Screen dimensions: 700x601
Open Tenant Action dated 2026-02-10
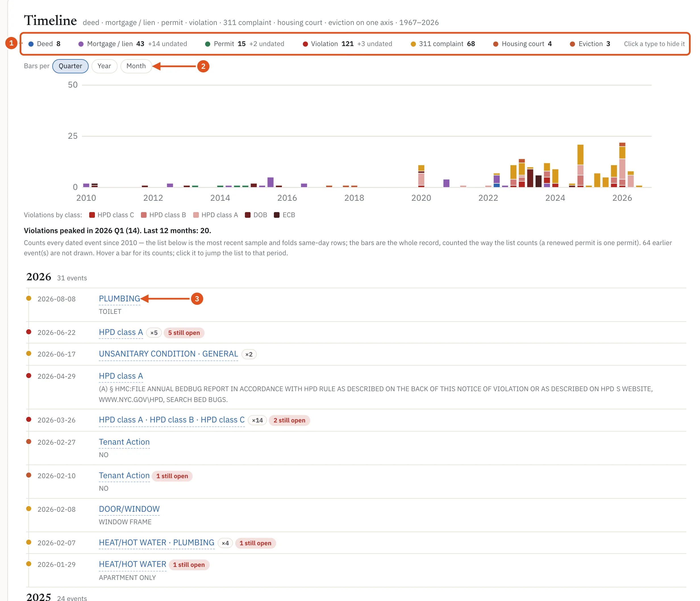tap(124, 475)
